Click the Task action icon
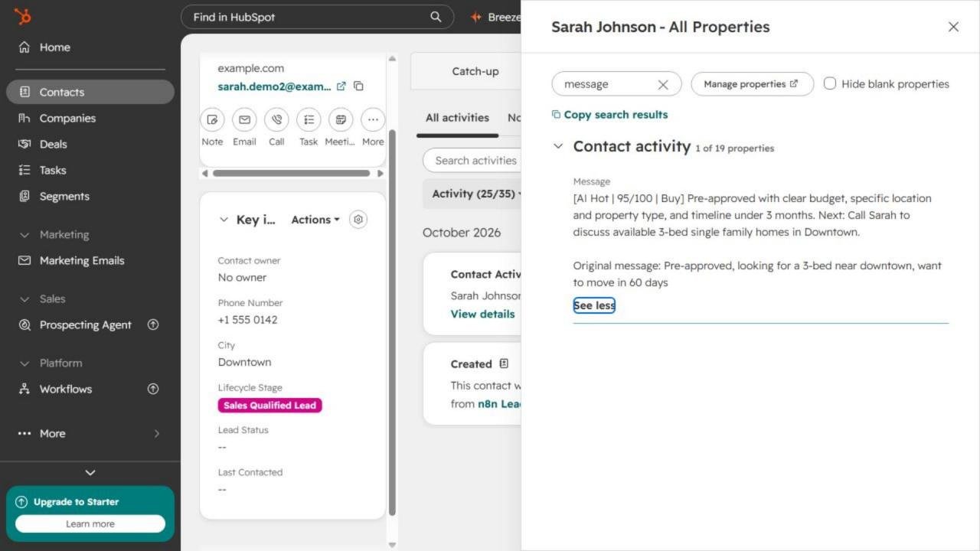The height and width of the screenshot is (551, 980). click(309, 120)
